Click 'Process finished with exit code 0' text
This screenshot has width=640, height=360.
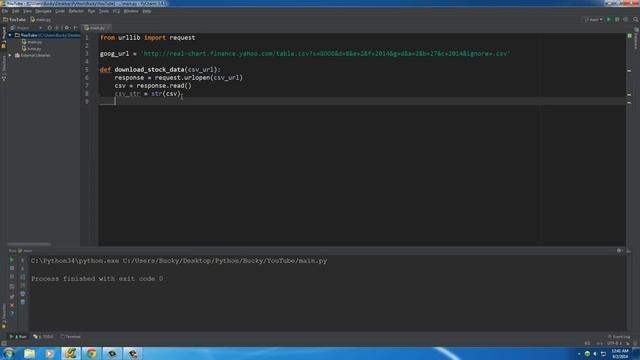tap(97, 279)
